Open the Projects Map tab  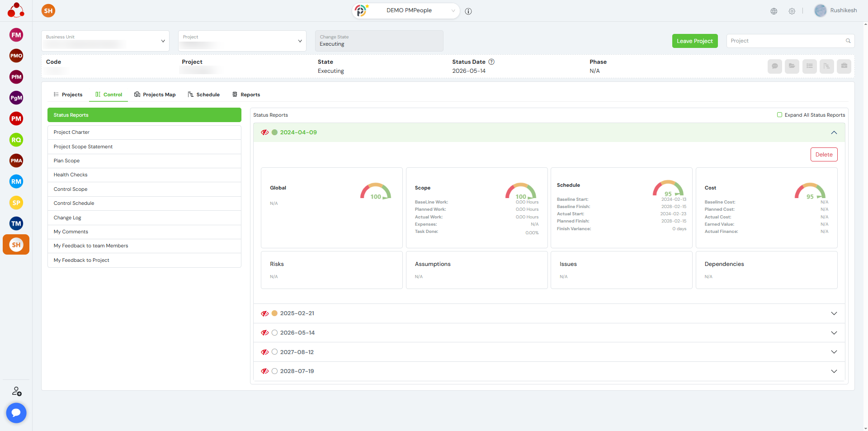click(155, 95)
